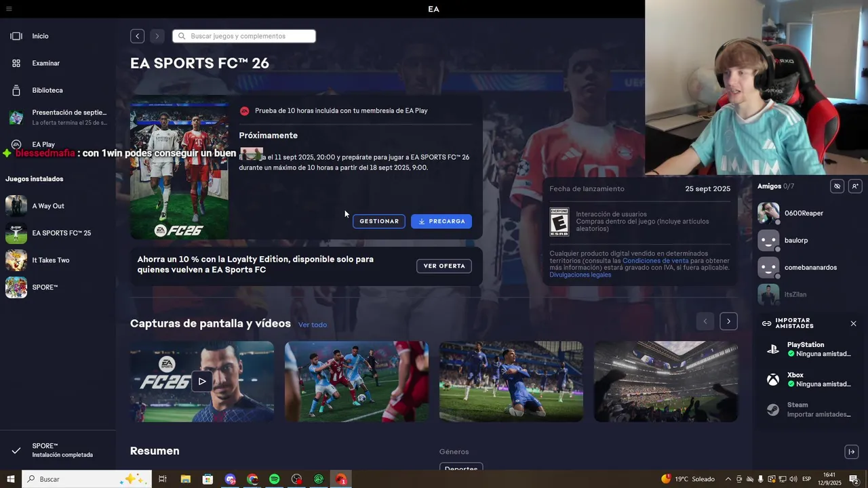Click the Biblioteca icon
The width and height of the screenshot is (868, 488).
click(x=16, y=90)
